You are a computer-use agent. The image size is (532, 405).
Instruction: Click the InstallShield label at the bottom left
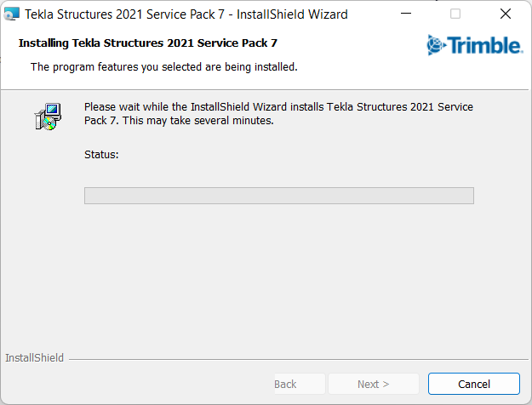click(34, 358)
